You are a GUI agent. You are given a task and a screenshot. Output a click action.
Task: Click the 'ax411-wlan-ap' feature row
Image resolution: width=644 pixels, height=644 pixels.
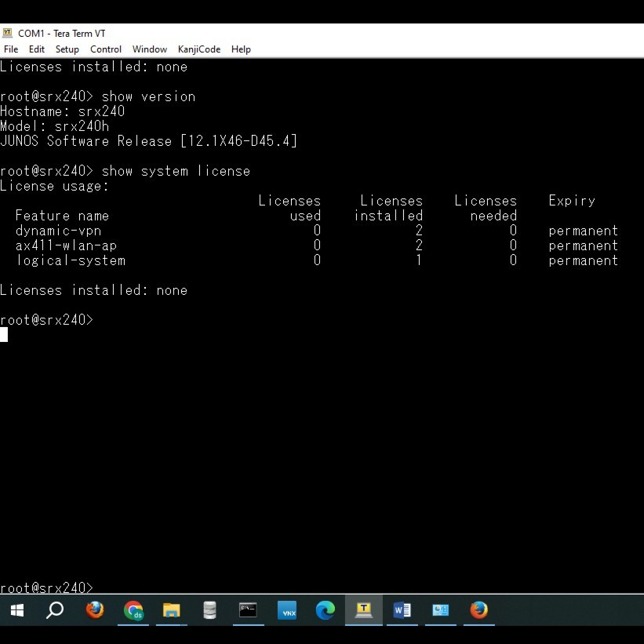(317, 246)
